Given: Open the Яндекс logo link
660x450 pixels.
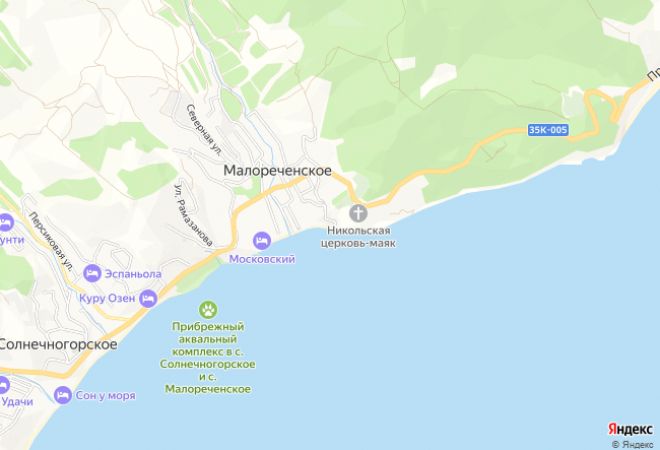Looking at the screenshot, I should [631, 429].
